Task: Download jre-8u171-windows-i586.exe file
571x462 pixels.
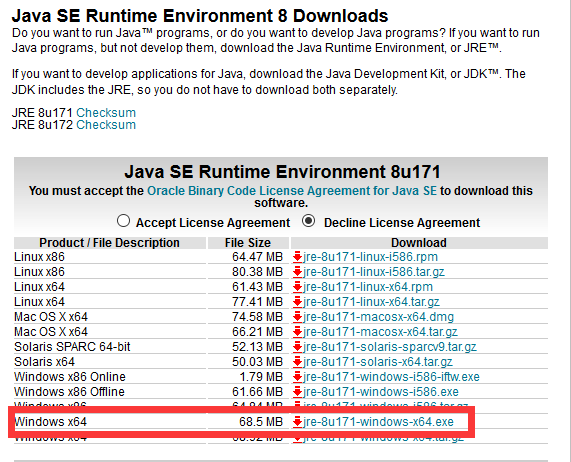Action: click(x=381, y=392)
